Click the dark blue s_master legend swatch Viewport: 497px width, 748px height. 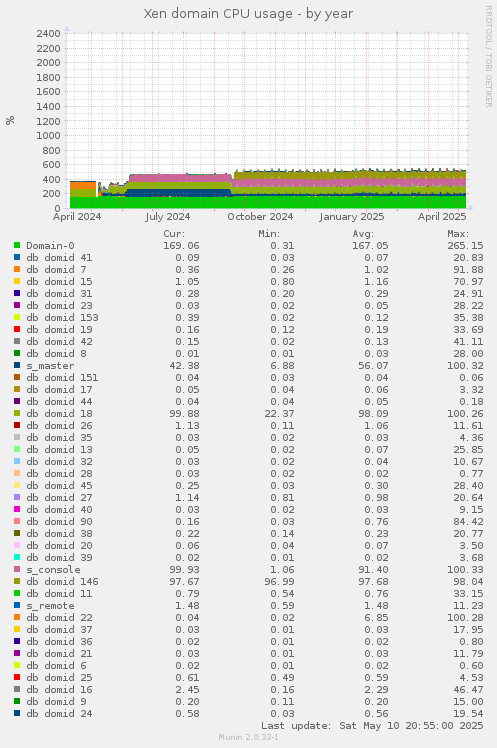(x=17, y=365)
